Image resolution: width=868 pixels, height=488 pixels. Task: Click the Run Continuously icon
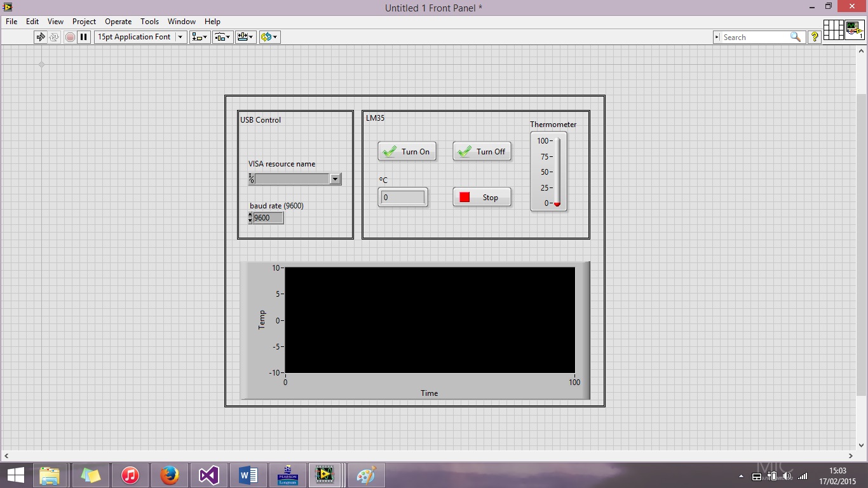pyautogui.click(x=55, y=37)
